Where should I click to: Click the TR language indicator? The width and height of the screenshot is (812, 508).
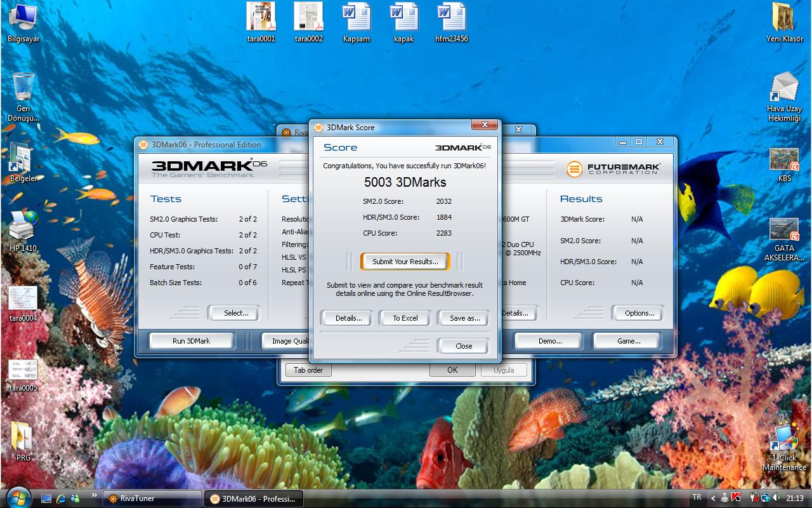point(697,498)
